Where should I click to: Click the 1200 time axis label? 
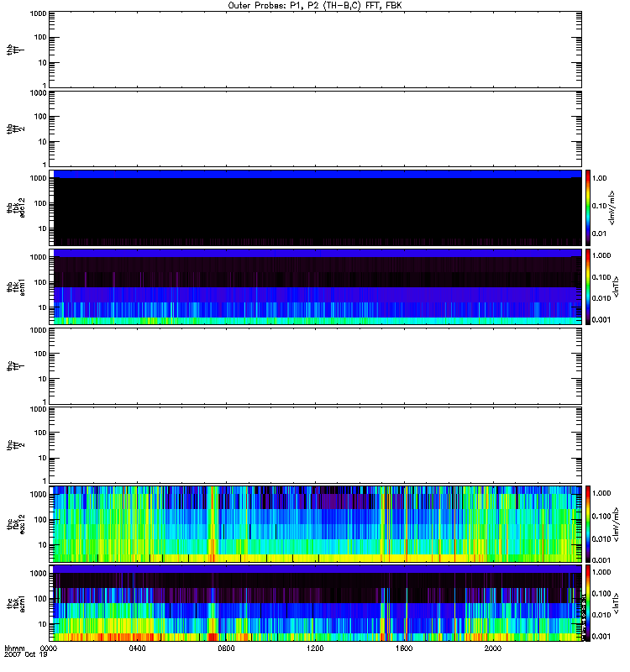pos(316,648)
